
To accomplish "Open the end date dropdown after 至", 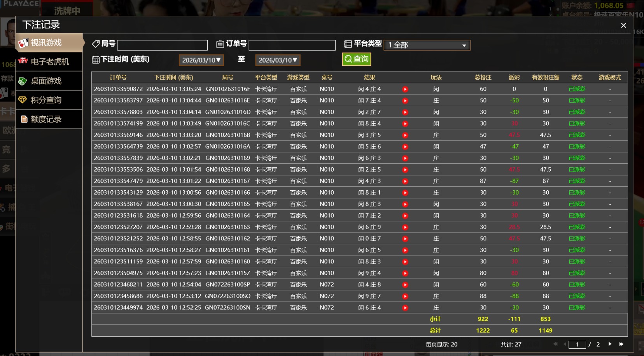I will tap(277, 60).
